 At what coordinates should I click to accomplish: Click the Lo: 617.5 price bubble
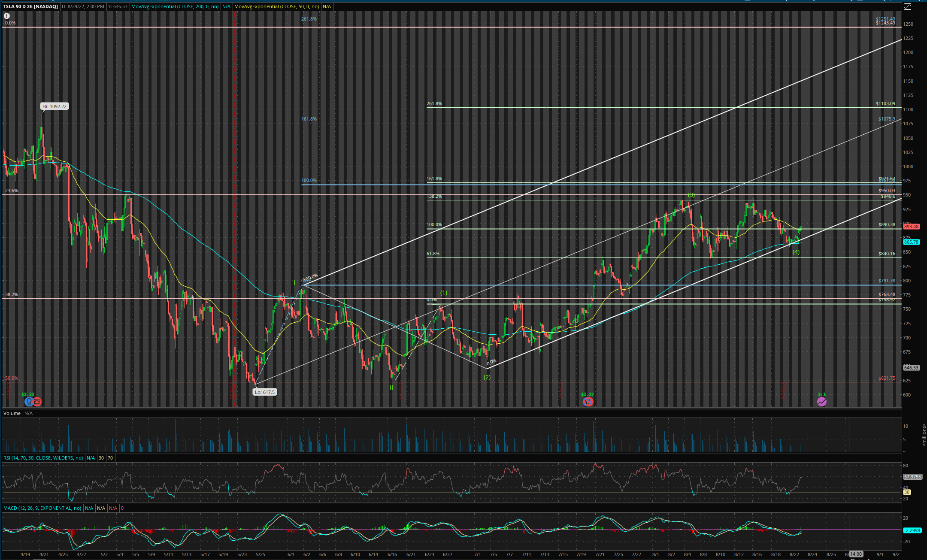(x=264, y=392)
